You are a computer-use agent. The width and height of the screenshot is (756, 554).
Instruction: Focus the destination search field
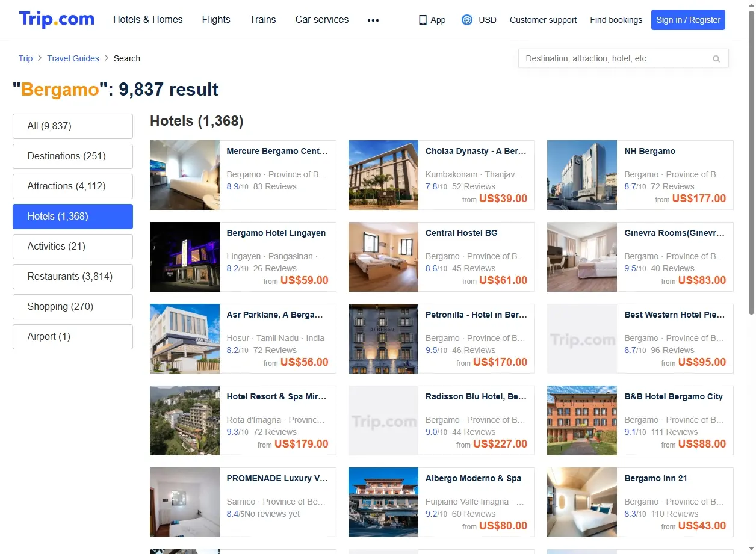[624, 58]
